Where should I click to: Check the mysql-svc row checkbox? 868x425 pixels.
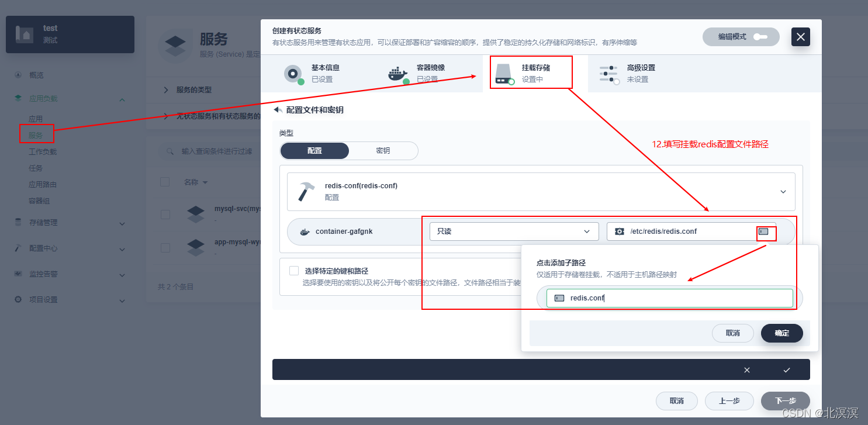pyautogui.click(x=165, y=215)
